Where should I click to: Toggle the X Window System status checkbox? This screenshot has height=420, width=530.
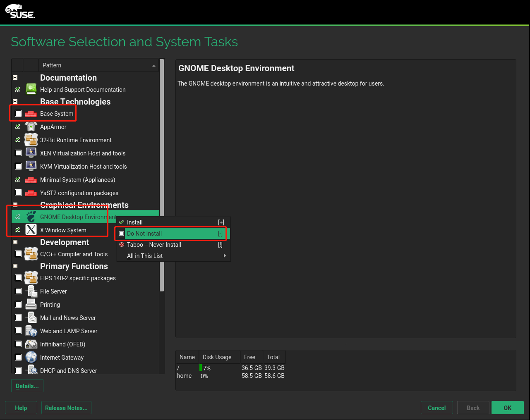click(18, 230)
